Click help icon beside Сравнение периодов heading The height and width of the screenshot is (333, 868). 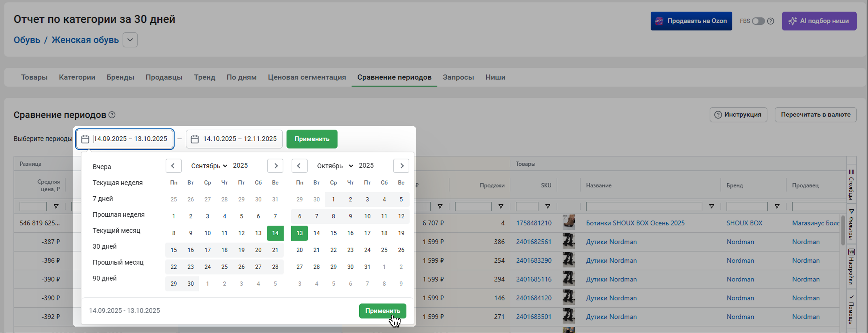coord(112,115)
